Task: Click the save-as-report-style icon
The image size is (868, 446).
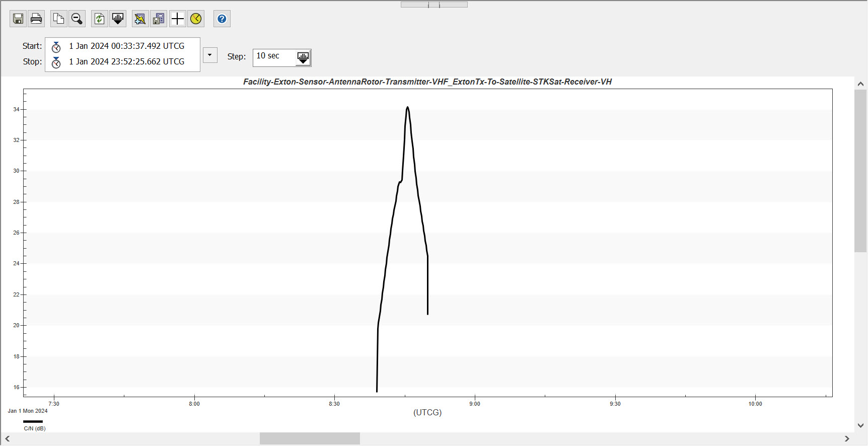Action: pyautogui.click(x=159, y=19)
